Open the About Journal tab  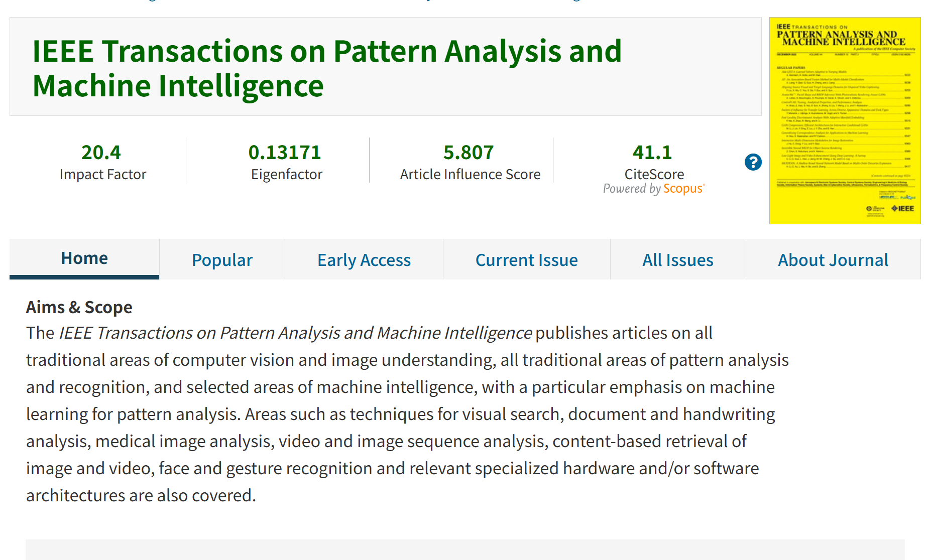tap(833, 259)
